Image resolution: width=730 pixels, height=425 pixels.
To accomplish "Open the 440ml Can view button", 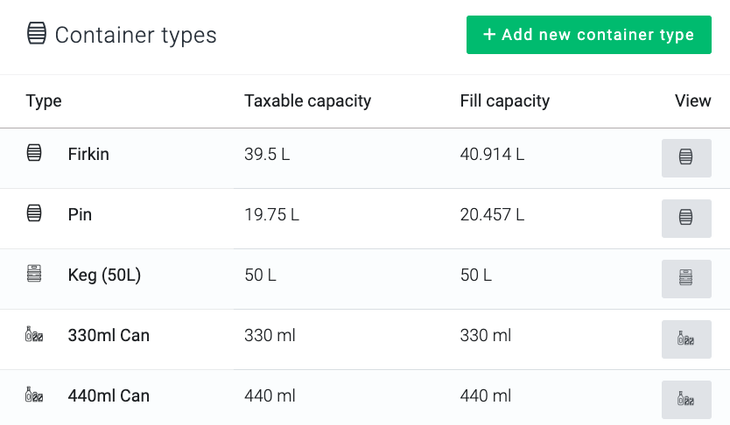I will [x=686, y=399].
